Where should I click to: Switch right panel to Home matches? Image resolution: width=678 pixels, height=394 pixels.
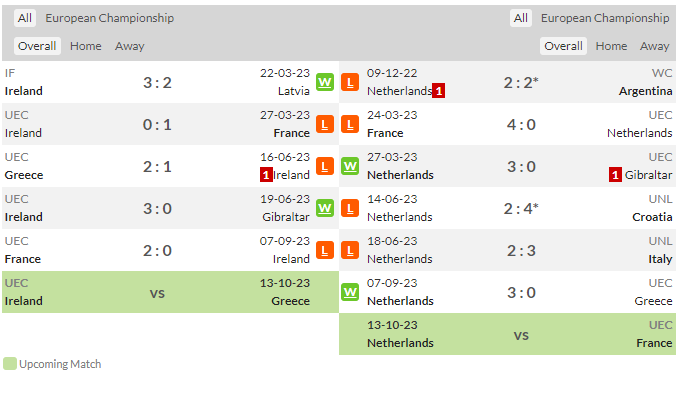(x=611, y=46)
